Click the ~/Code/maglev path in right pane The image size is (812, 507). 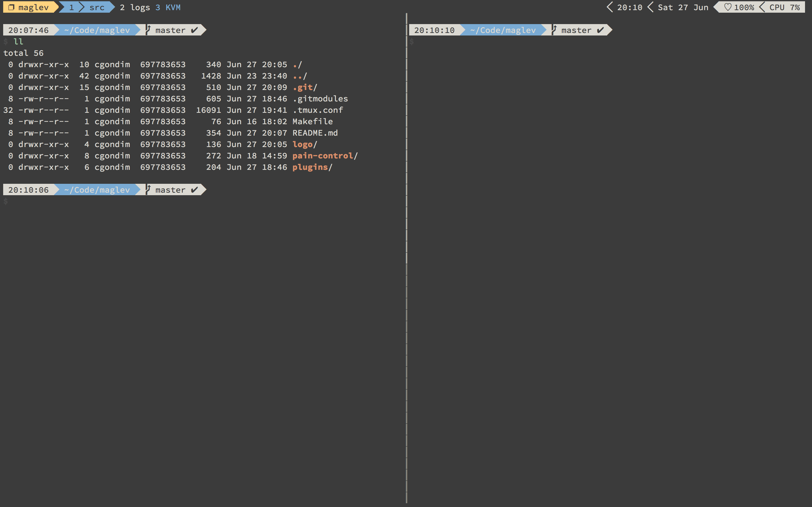(x=503, y=30)
